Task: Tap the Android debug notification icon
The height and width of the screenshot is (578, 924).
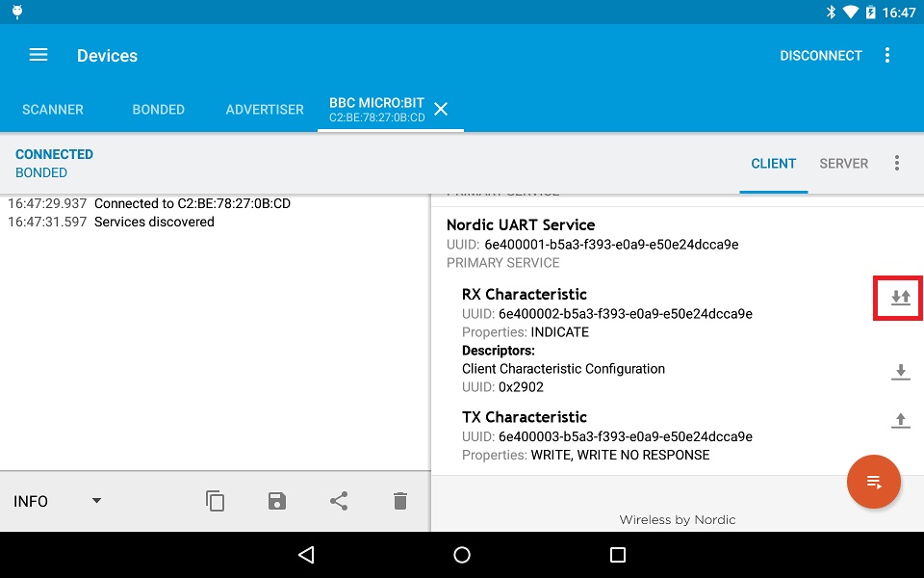Action: (17, 12)
